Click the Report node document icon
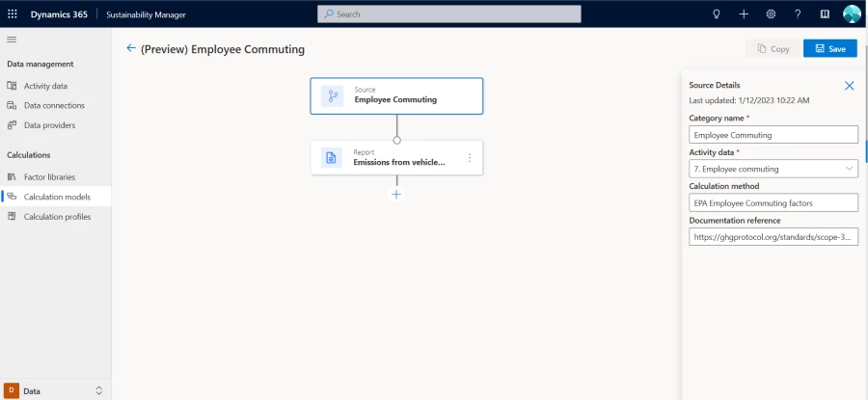The width and height of the screenshot is (868, 400). pos(331,158)
